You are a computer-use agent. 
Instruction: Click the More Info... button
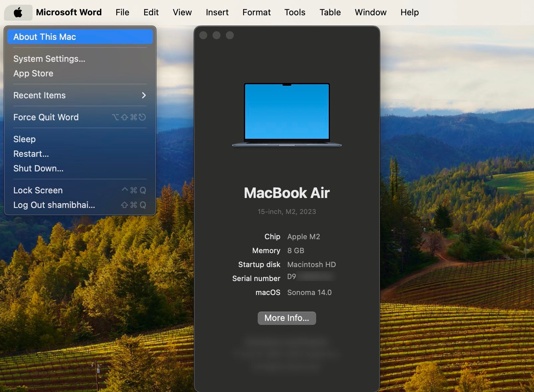tap(287, 318)
